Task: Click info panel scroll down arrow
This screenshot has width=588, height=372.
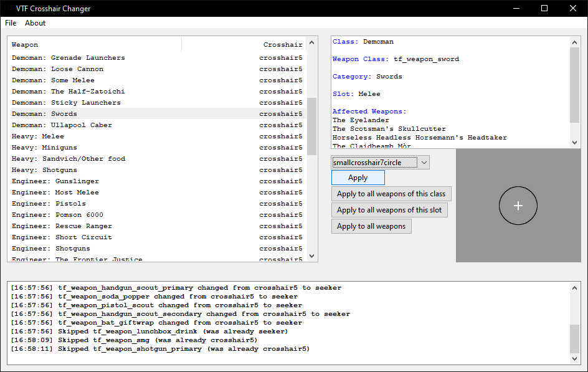Action: coord(574,143)
